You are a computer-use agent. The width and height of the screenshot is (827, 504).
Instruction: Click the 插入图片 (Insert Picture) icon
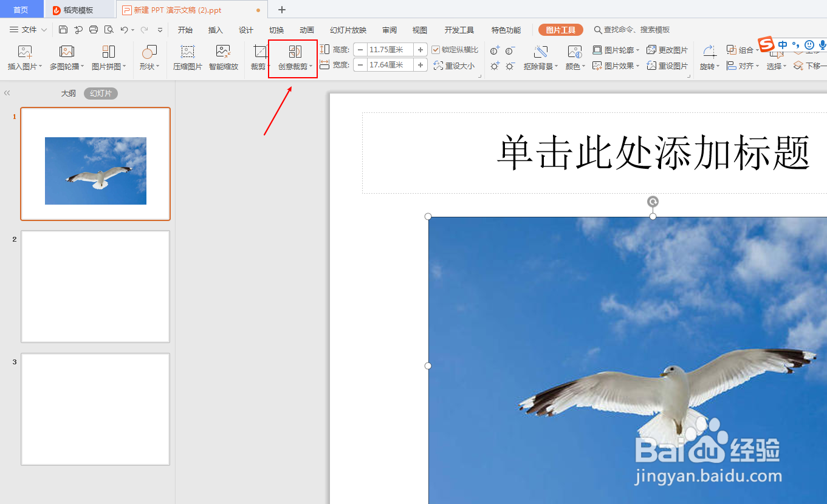25,52
